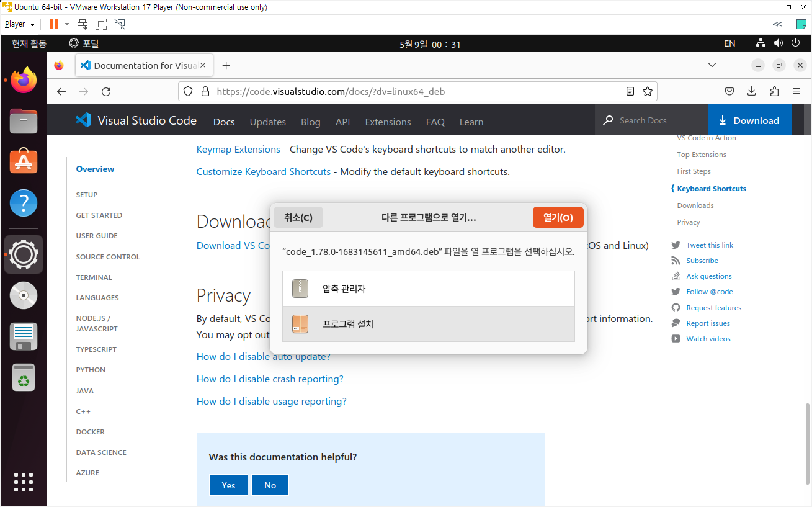Click the Tweet this link item
The width and height of the screenshot is (812, 507).
click(x=710, y=245)
